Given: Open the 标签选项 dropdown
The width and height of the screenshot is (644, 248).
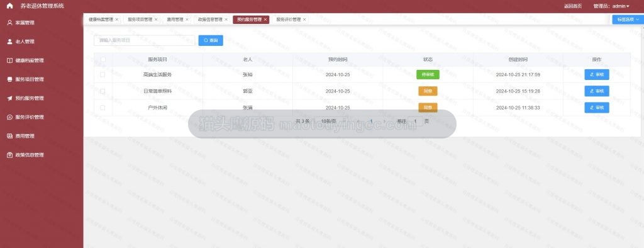Looking at the screenshot, I should click(x=628, y=20).
